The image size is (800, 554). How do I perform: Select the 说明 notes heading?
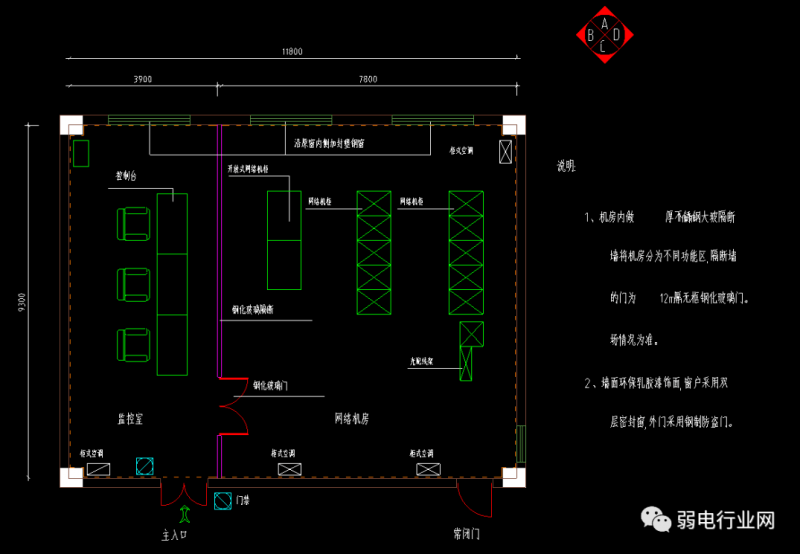tap(566, 167)
